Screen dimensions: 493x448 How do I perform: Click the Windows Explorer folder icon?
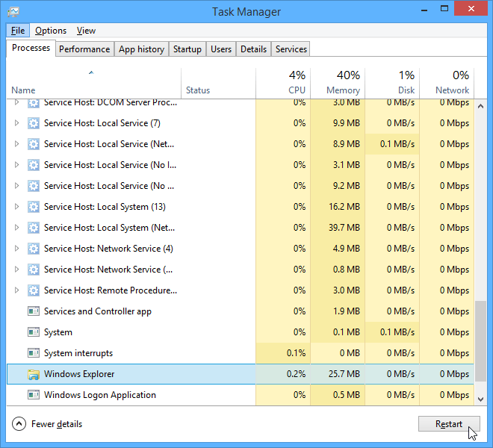[34, 374]
